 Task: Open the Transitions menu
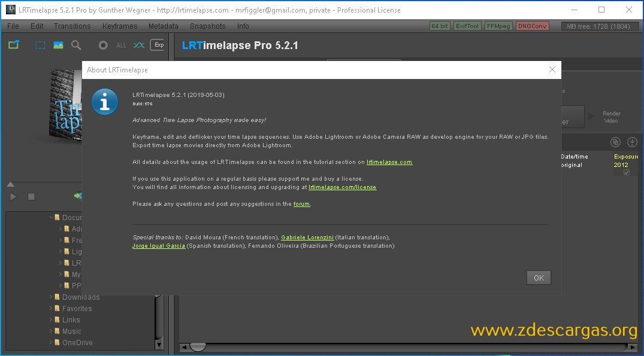point(72,26)
